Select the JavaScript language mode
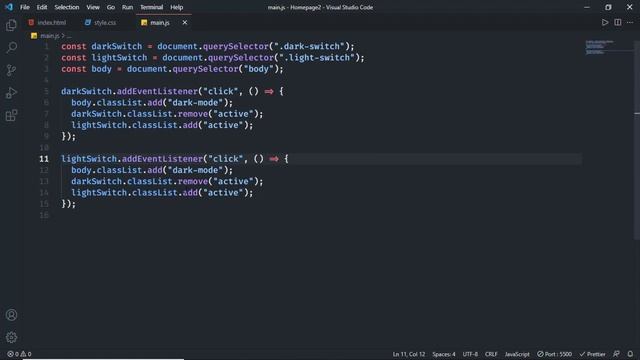This screenshot has height=360, width=640. 517,354
